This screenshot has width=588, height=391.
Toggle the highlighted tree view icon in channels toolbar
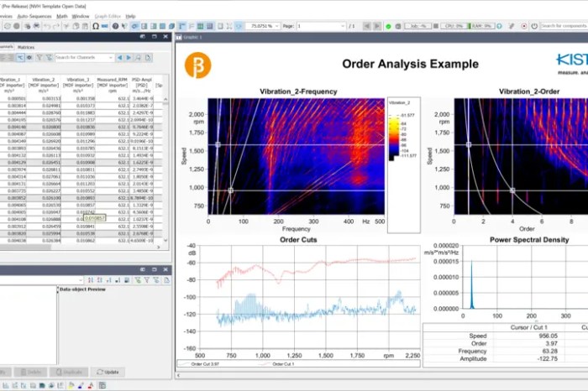click(x=20, y=57)
